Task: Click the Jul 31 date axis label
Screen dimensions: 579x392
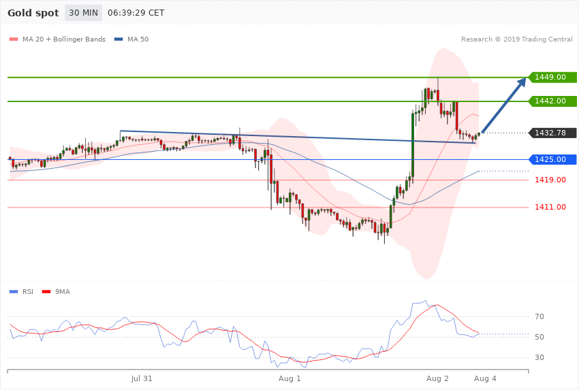Action: pos(142,378)
